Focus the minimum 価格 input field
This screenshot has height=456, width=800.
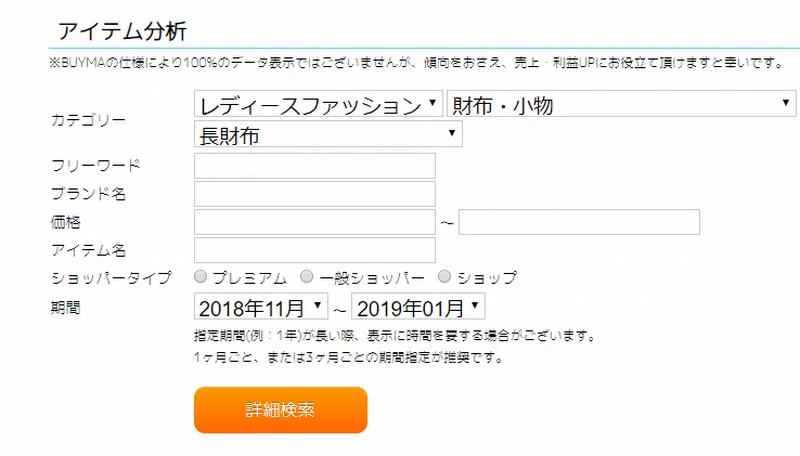click(x=315, y=222)
